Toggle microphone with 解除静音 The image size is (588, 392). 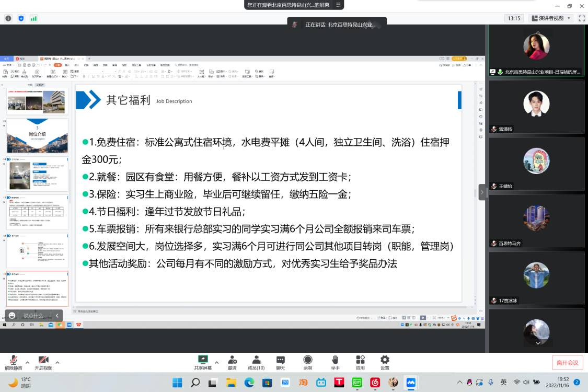pos(14,362)
